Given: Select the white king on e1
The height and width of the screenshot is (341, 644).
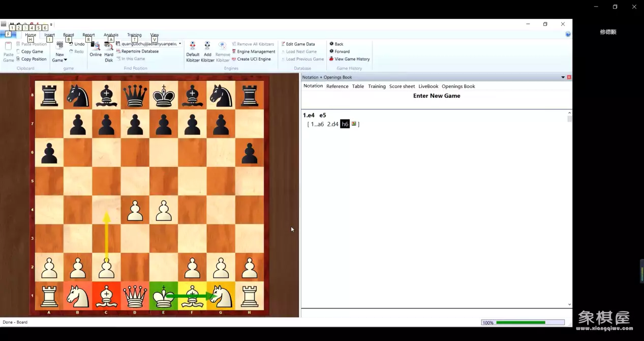Looking at the screenshot, I should pyautogui.click(x=164, y=296).
